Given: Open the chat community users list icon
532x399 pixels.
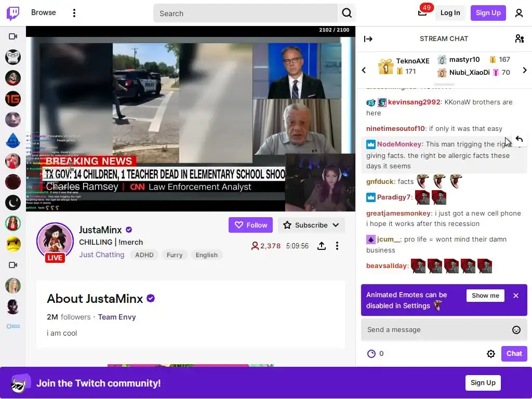Looking at the screenshot, I should [519, 38].
